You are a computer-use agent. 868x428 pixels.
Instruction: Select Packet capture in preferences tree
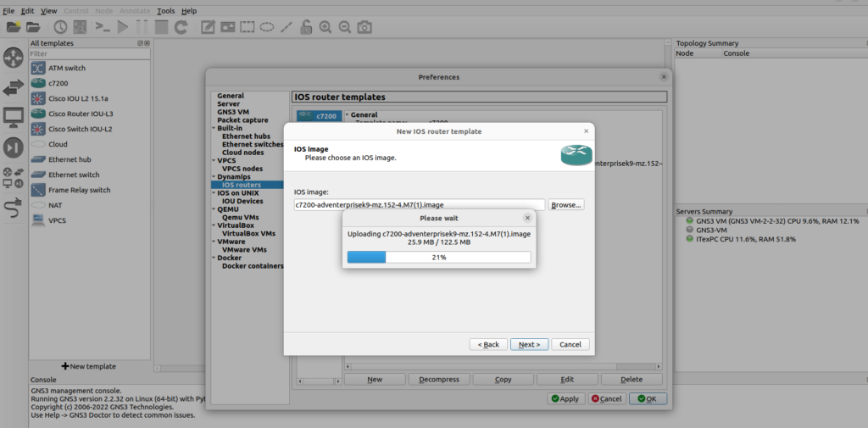tap(242, 120)
